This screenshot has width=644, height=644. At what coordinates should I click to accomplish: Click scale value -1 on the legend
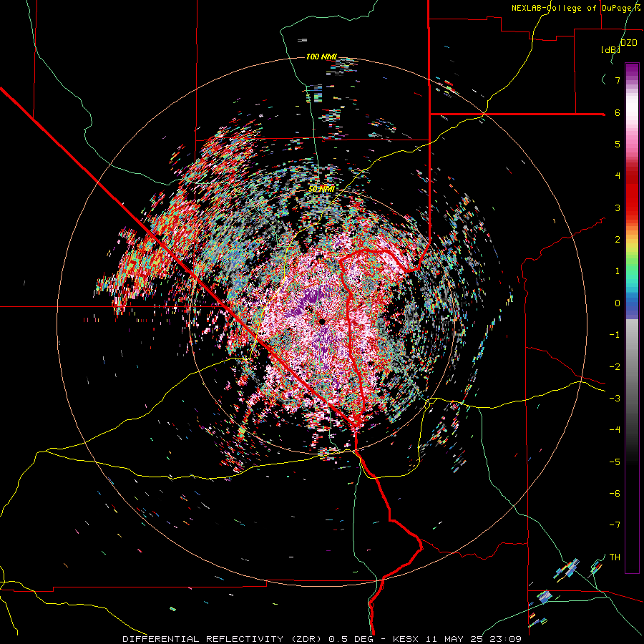(615, 335)
